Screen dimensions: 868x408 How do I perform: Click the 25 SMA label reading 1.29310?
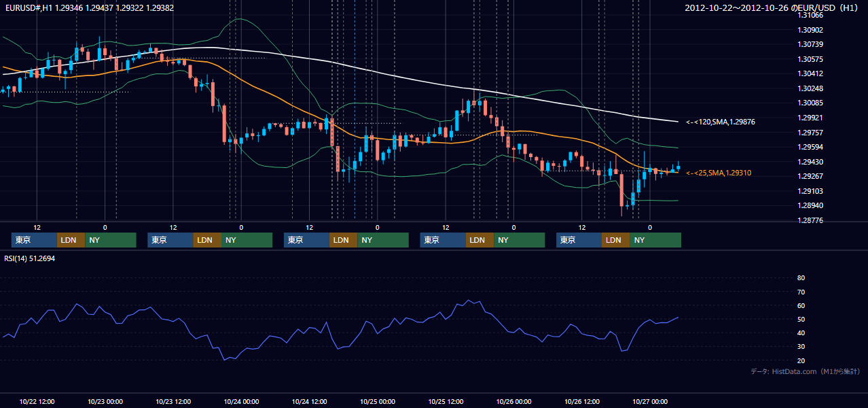click(x=719, y=173)
